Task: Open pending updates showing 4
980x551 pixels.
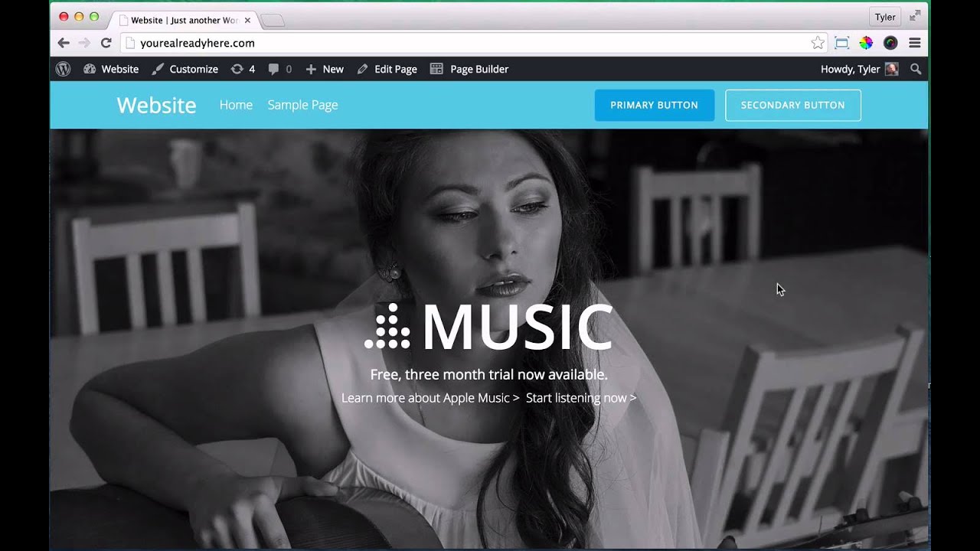Action: click(x=243, y=69)
